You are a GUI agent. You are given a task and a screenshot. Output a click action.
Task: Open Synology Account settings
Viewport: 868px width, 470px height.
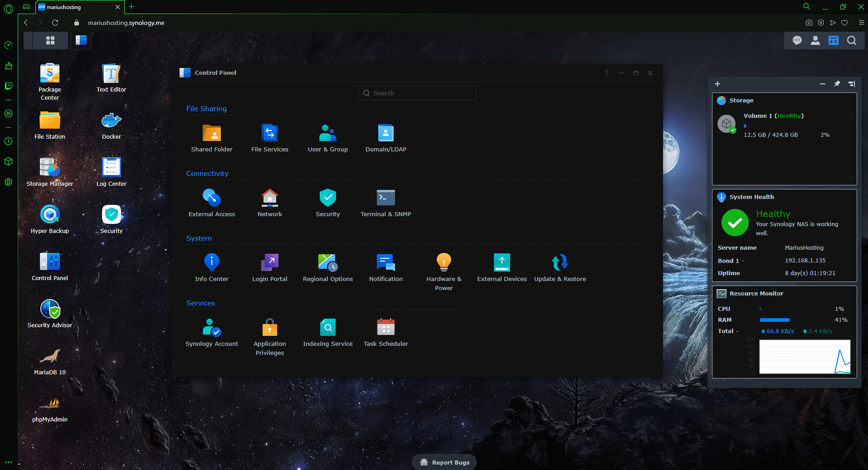[212, 333]
